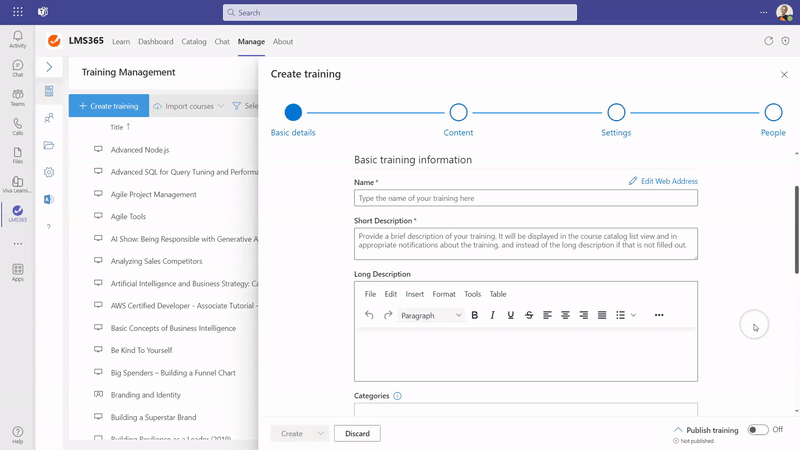Click the Create training button
Image resolution: width=800 pixels, height=450 pixels.
(x=109, y=106)
